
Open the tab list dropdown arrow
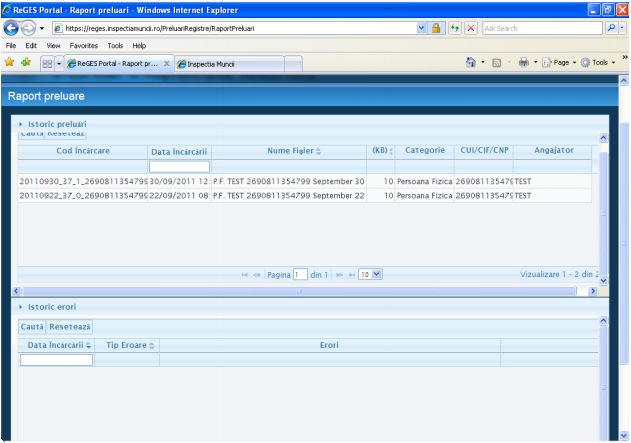tap(59, 64)
